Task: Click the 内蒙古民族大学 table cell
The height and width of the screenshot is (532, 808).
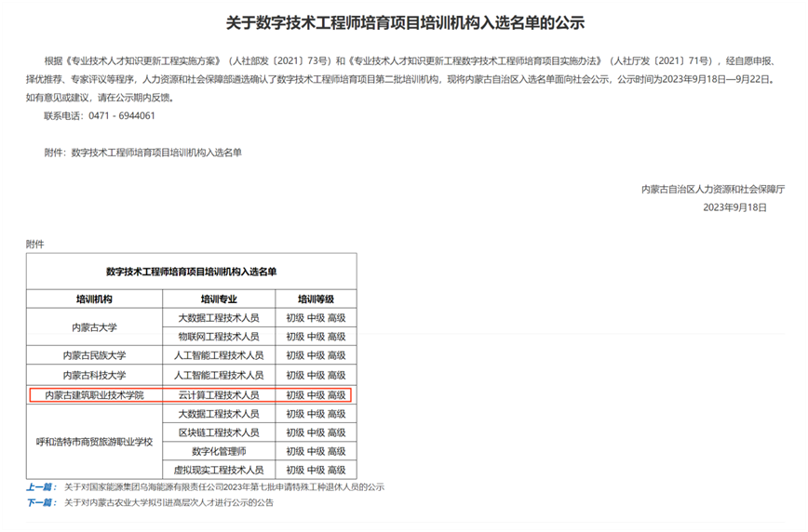Action: pos(94,355)
